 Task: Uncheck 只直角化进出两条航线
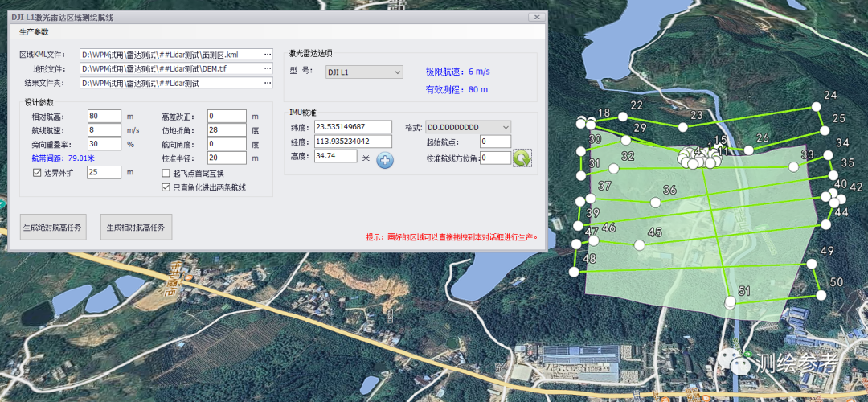click(166, 187)
